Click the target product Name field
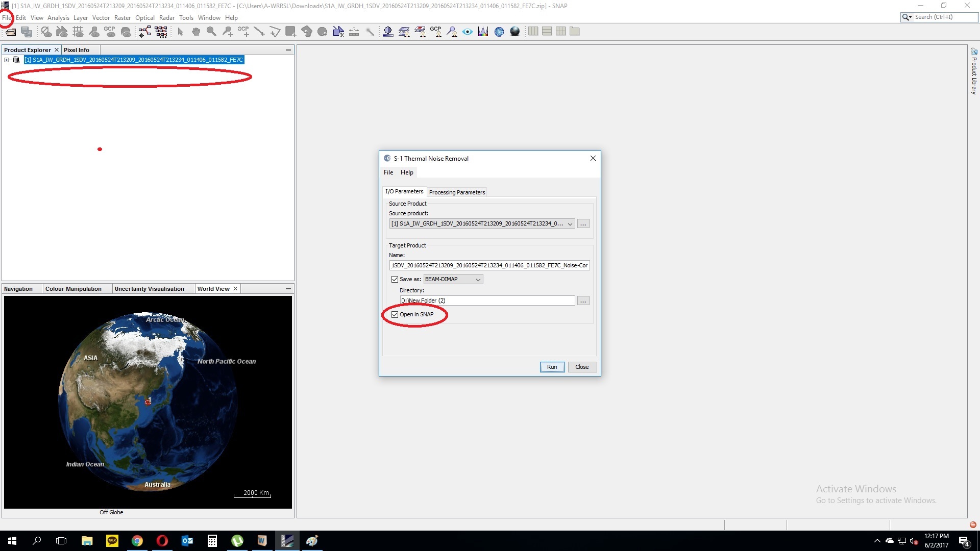This screenshot has width=980, height=551. click(489, 265)
